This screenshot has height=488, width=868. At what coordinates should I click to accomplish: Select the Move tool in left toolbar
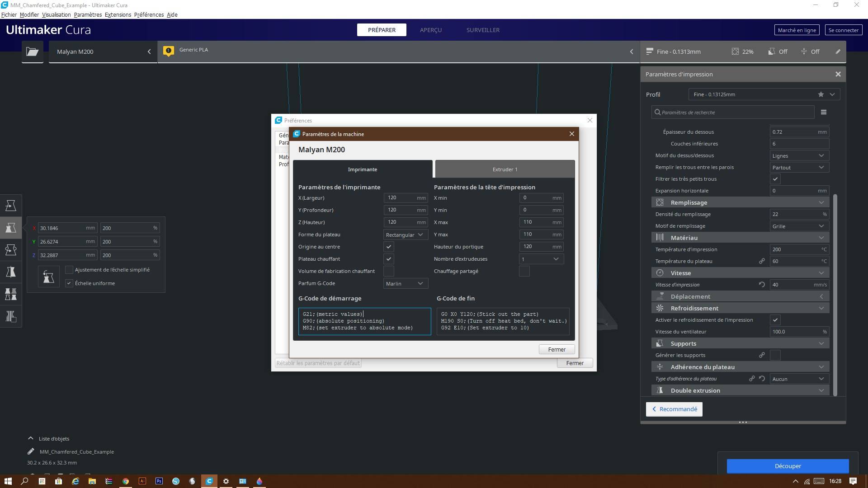coord(11,206)
